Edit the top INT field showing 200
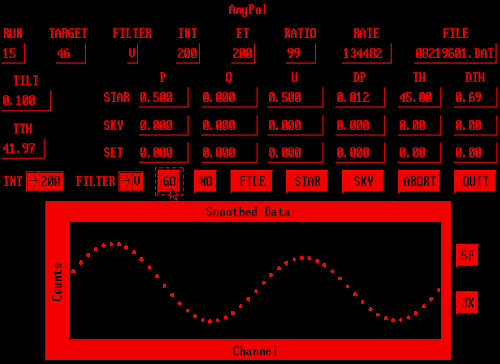Image resolution: width=500 pixels, height=364 pixels. (x=188, y=53)
